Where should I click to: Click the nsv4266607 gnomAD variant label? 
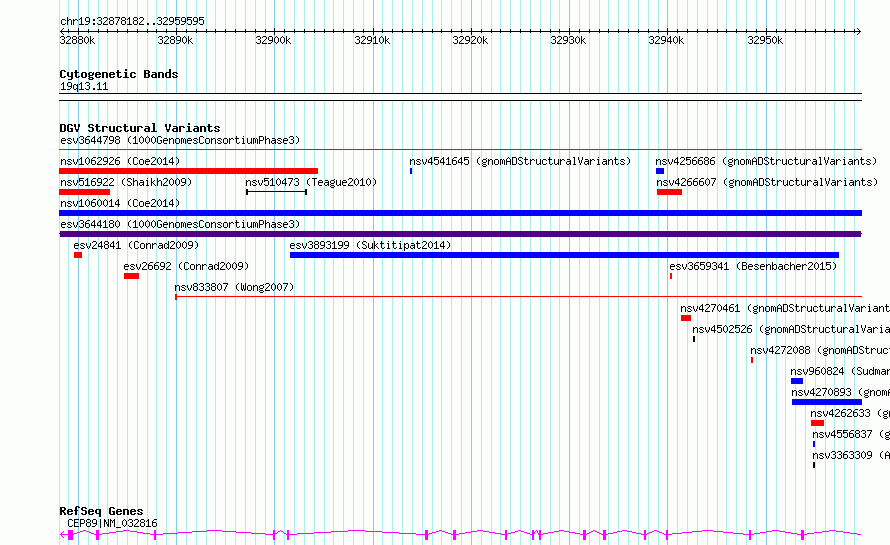click(x=767, y=182)
